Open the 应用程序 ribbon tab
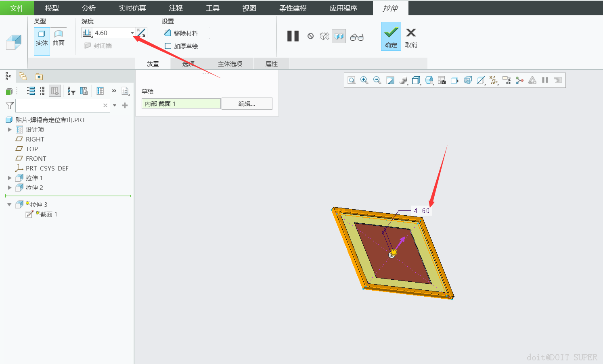 tap(343, 8)
